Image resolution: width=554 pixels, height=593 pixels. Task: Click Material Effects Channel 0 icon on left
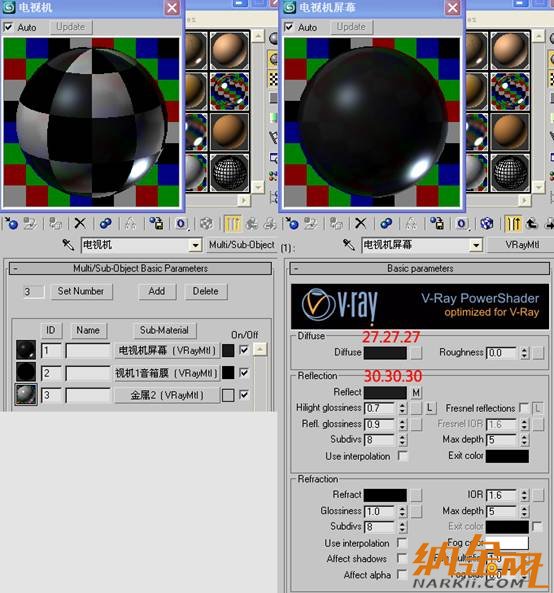pyautogui.click(x=181, y=224)
